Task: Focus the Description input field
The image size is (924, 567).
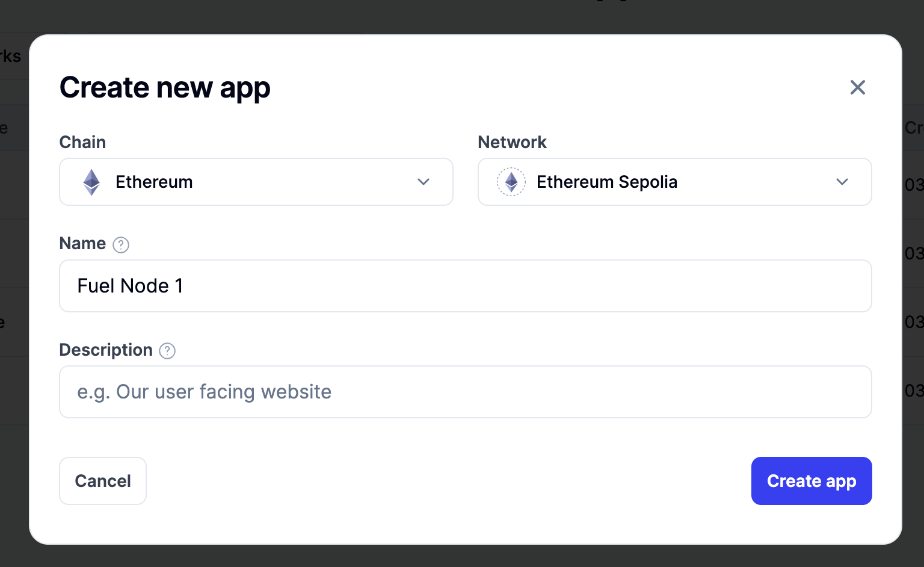Action: (x=466, y=392)
